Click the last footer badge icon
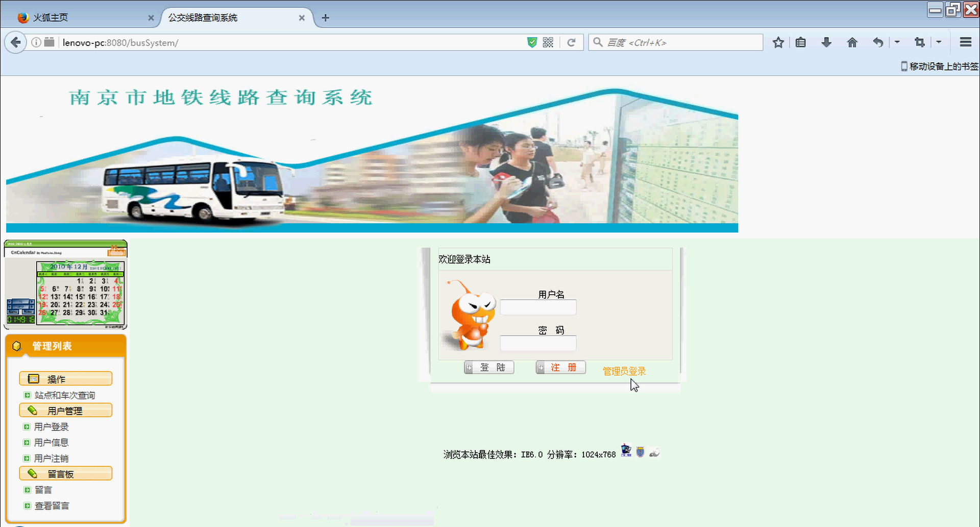Viewport: 980px width, 527px height. pyautogui.click(x=654, y=452)
